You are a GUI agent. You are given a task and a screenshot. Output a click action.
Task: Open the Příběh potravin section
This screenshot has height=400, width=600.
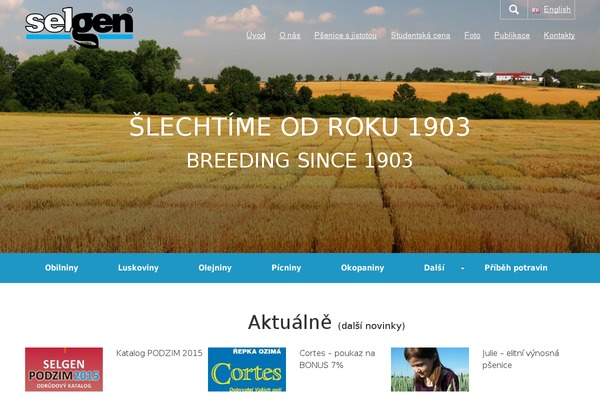tap(516, 268)
